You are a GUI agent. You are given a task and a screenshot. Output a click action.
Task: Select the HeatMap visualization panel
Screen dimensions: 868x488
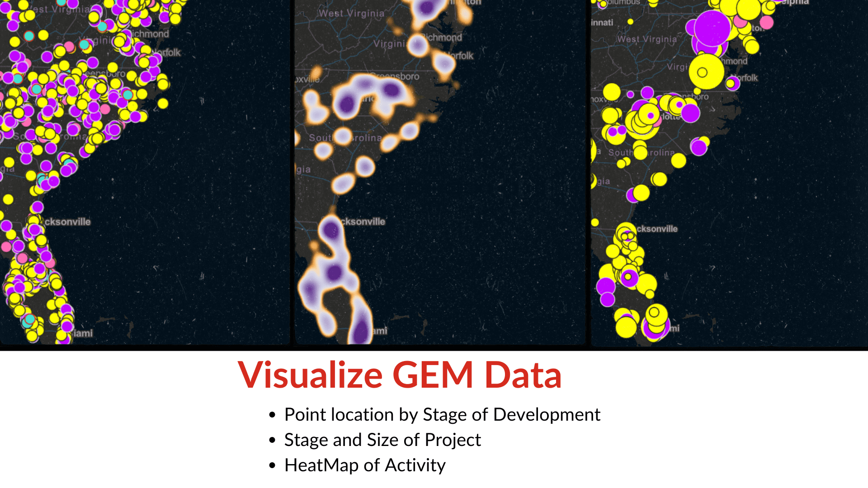(x=434, y=173)
